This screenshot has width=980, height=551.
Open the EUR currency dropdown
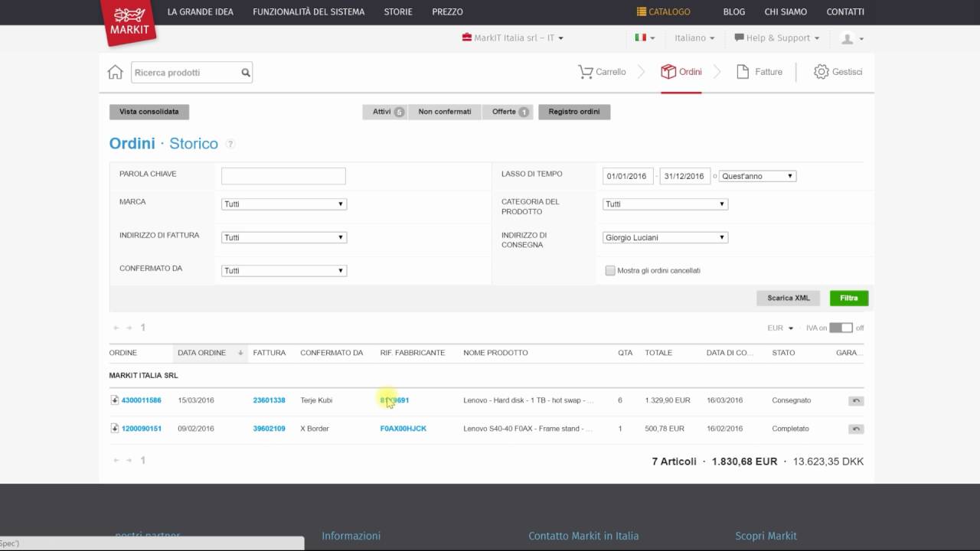pos(780,328)
